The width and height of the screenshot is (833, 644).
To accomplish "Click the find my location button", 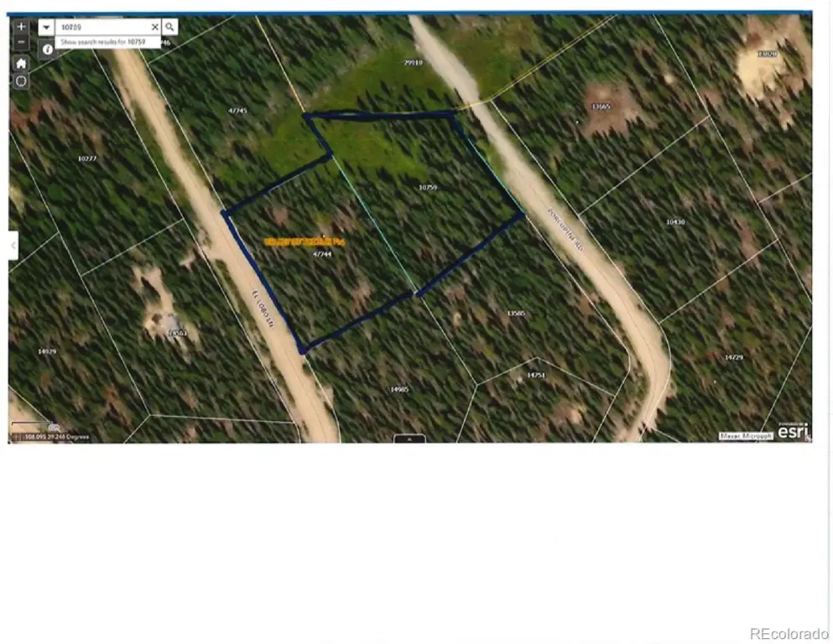I will pyautogui.click(x=21, y=81).
